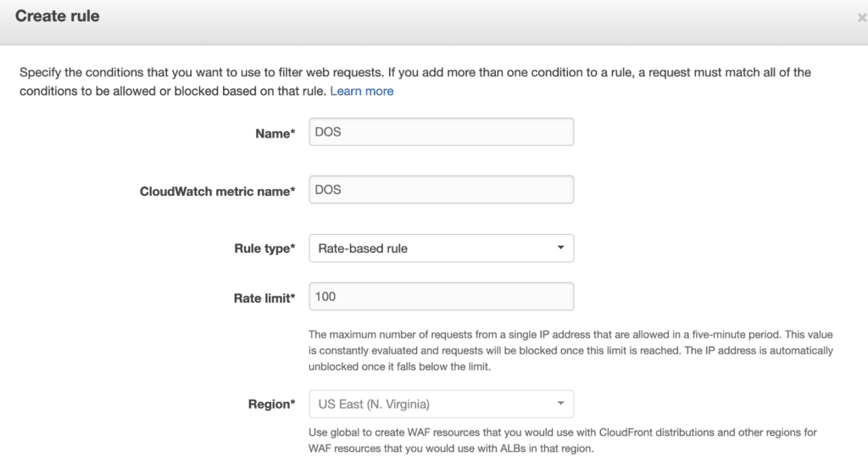Image resolution: width=868 pixels, height=468 pixels.
Task: Click the Region* label
Action: pyautogui.click(x=271, y=404)
